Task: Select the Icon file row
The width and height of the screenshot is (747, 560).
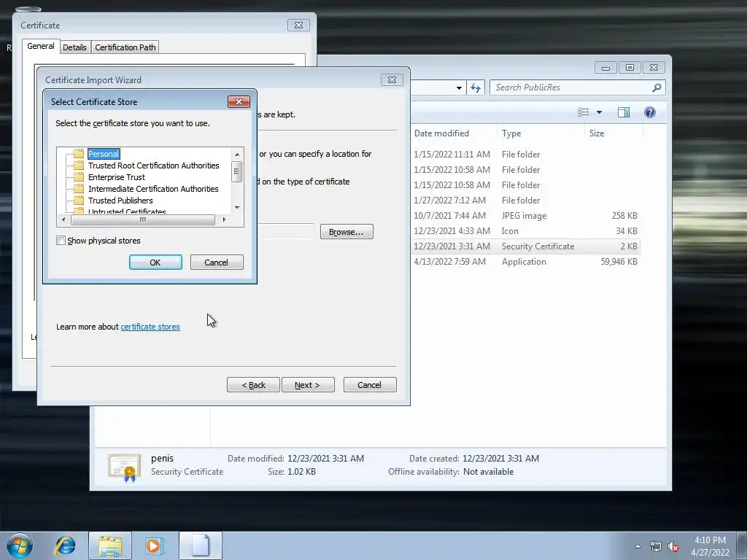Action: (525, 231)
